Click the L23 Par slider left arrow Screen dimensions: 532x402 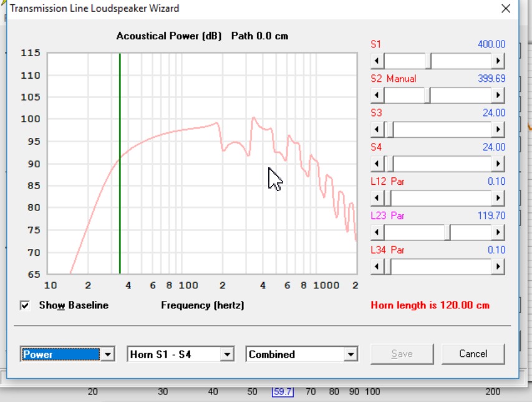[377, 232]
